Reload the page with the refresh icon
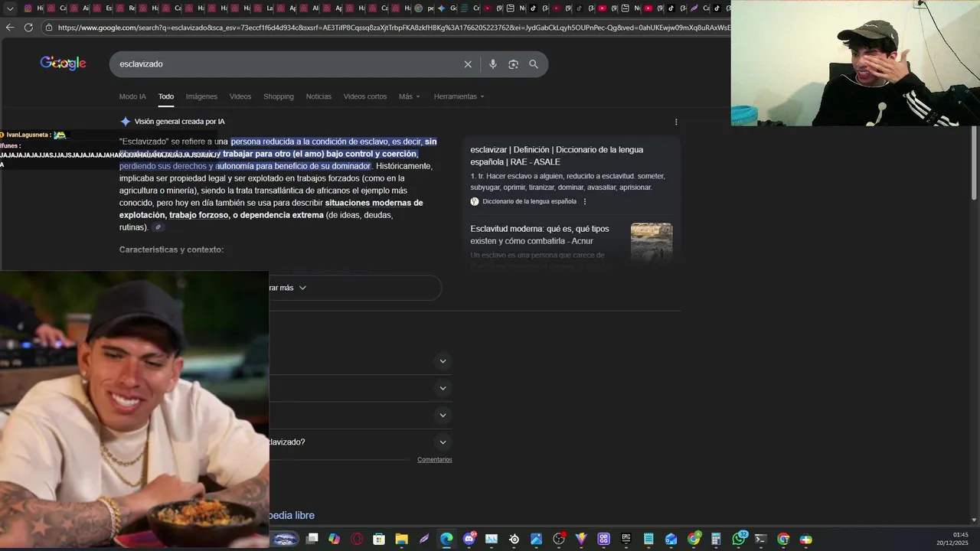Viewport: 980px width, 551px height. [28, 27]
